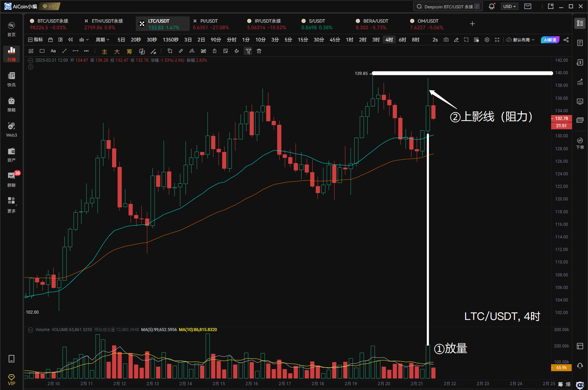The height and width of the screenshot is (390, 588).
Task: Click the MA(10):86,815.8320 volume label
Action: 198,330
